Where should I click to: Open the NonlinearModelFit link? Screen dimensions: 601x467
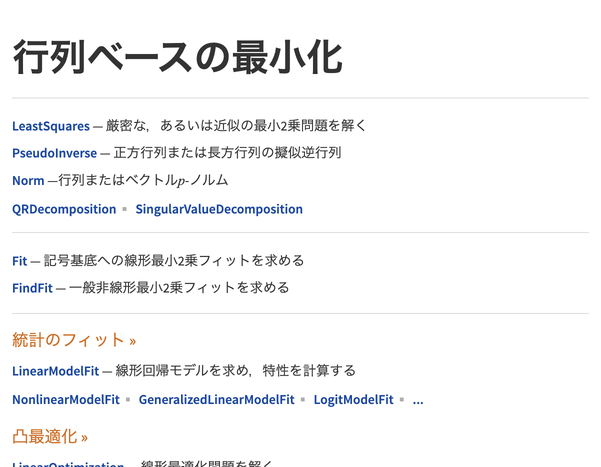[65, 399]
